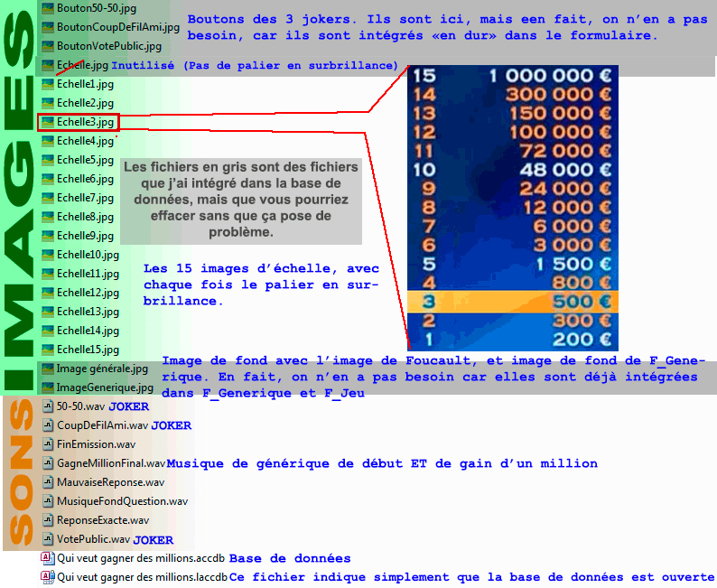Select the Echelle8.jpg image icon
The width and height of the screenshot is (717, 588).
pos(48,217)
